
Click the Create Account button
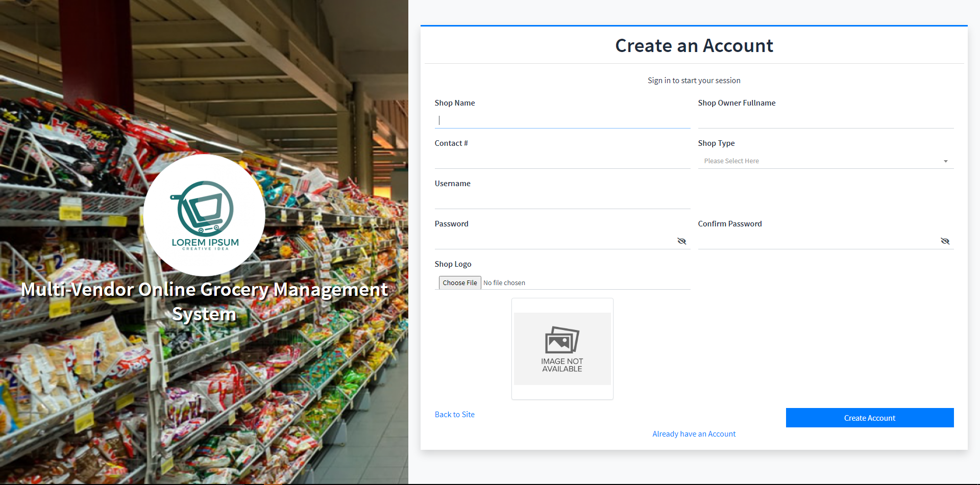click(869, 418)
